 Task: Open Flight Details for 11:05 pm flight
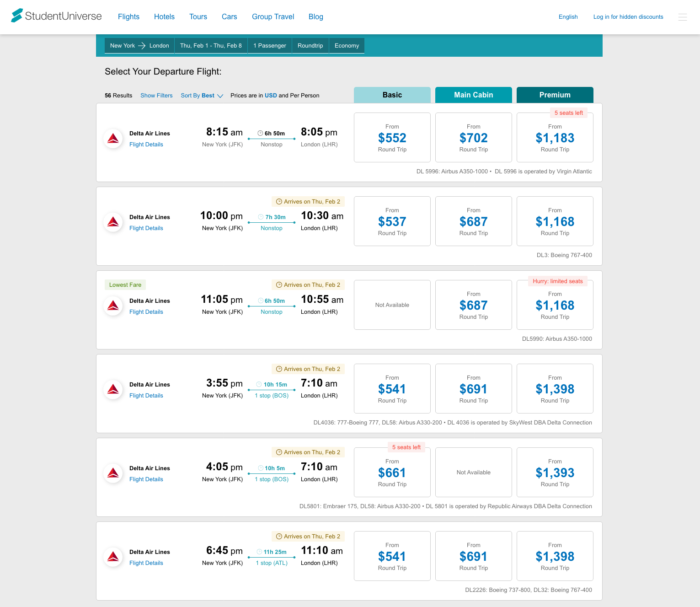[x=146, y=312]
